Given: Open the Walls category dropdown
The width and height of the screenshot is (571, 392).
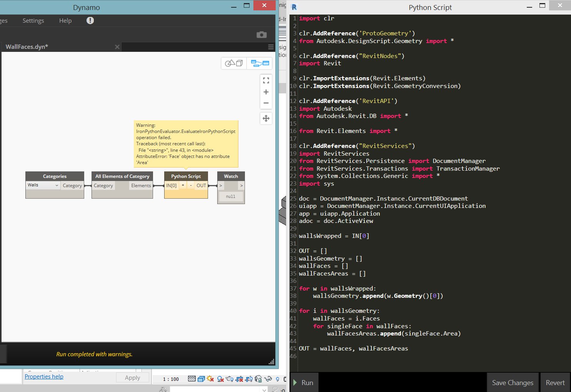Looking at the screenshot, I should pyautogui.click(x=43, y=185).
